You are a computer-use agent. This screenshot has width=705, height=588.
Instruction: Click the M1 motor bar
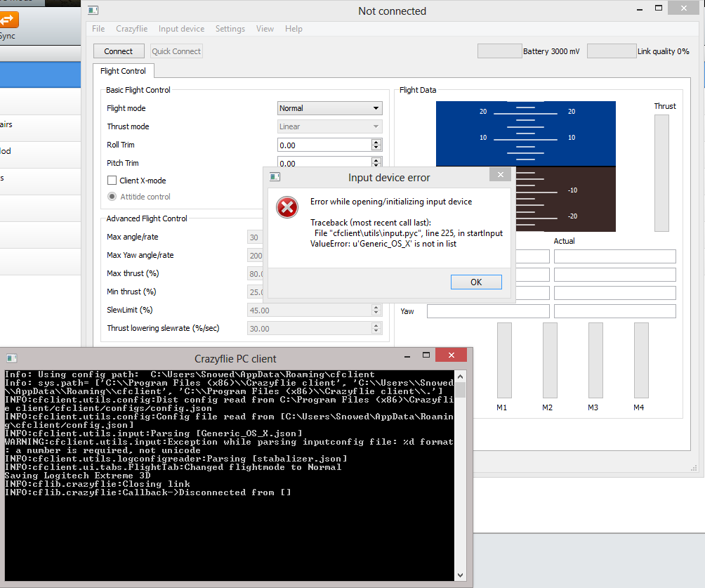point(504,360)
